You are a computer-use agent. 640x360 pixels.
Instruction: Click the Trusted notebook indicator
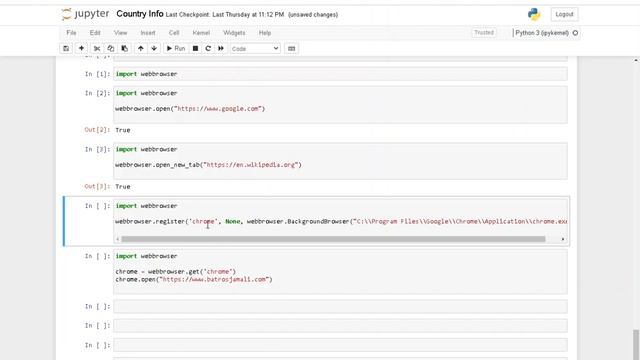pyautogui.click(x=484, y=33)
